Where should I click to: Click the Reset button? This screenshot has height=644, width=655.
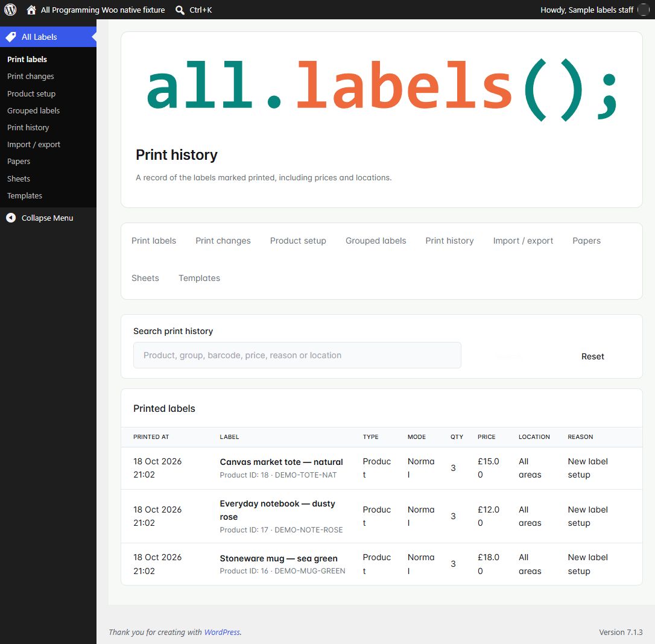point(592,356)
